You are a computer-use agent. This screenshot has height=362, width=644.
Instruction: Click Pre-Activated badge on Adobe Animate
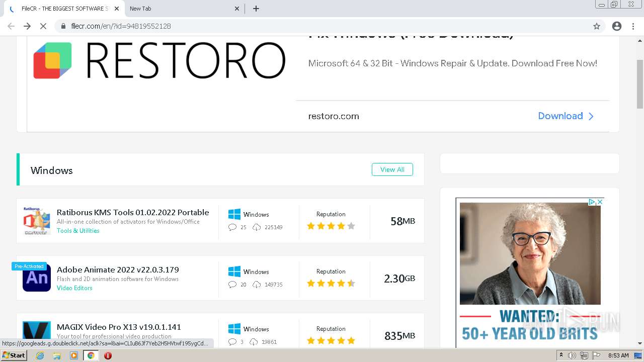pyautogui.click(x=29, y=266)
